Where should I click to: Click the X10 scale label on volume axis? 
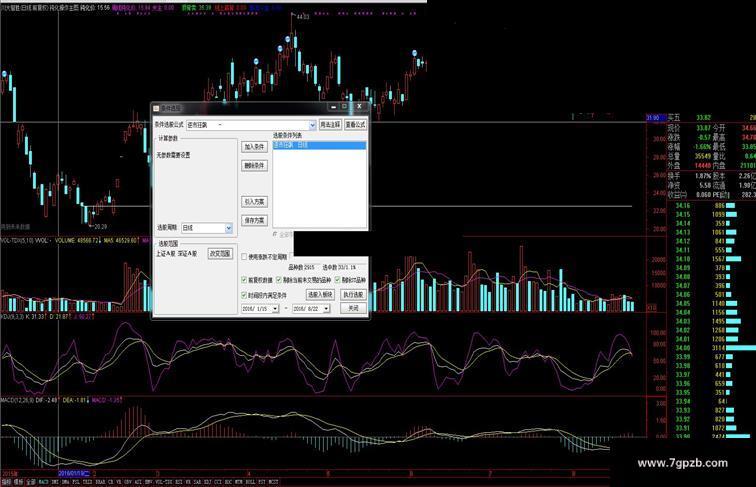coord(651,307)
